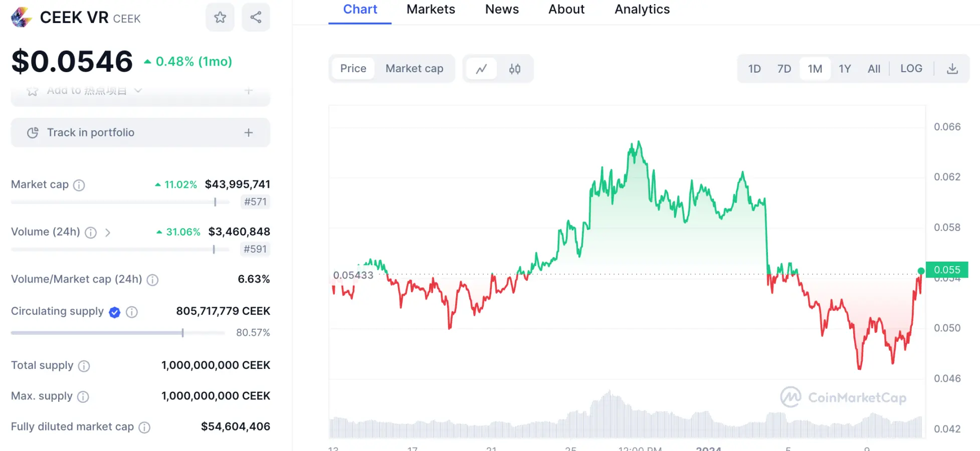Click the Circulating supply progress bar
The image size is (980, 451).
118,333
